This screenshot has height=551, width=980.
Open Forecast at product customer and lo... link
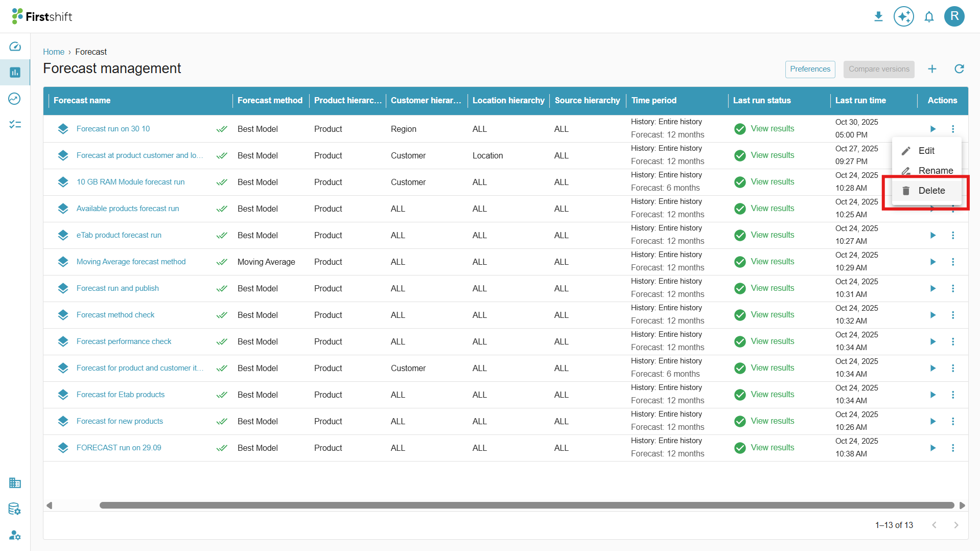(x=139, y=155)
